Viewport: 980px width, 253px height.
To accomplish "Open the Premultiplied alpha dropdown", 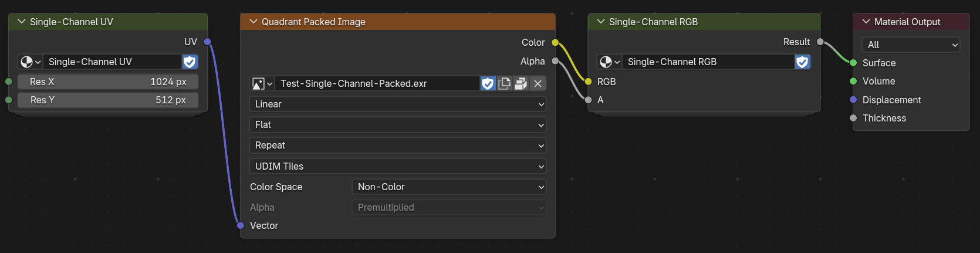I will (449, 207).
